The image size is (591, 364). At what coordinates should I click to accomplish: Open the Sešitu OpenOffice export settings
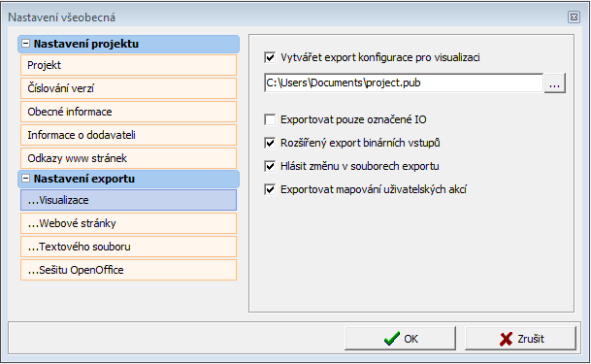[128, 270]
